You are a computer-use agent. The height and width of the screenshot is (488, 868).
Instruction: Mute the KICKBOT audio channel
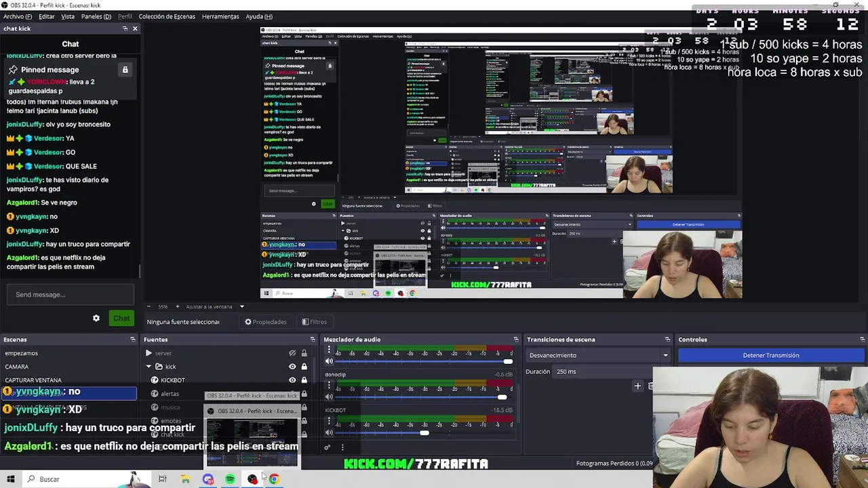pyautogui.click(x=329, y=432)
